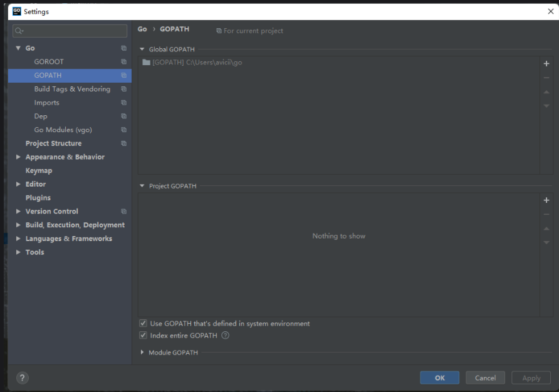Click project-level icon beside Go Modules (vgo)

(123, 130)
